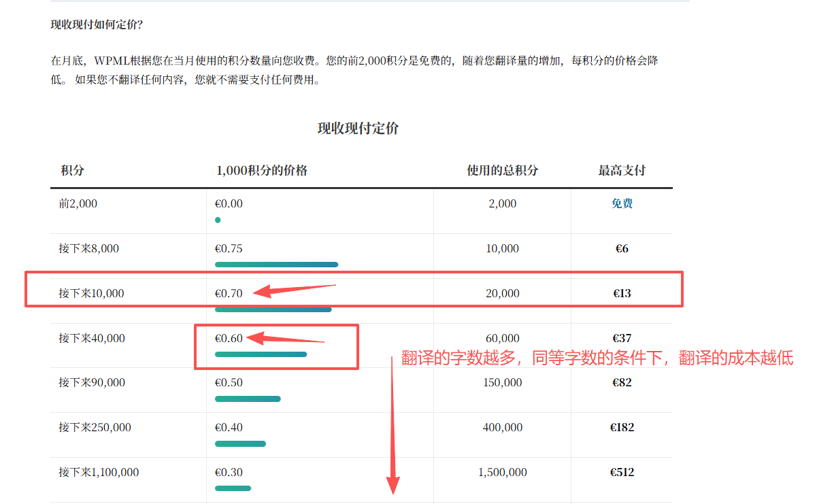The width and height of the screenshot is (817, 504).
Task: Select the 接下来1,100,000 row label
Action: [99, 472]
